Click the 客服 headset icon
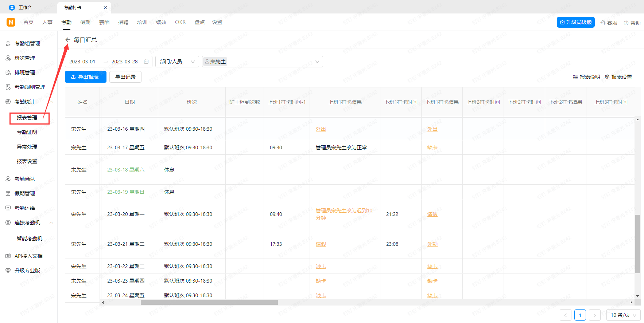 click(603, 23)
